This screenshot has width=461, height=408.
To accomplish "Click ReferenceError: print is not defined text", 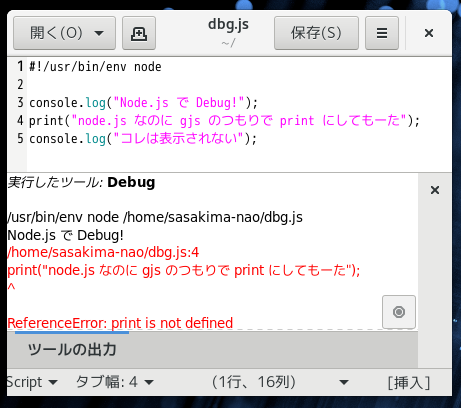I will (x=120, y=323).
